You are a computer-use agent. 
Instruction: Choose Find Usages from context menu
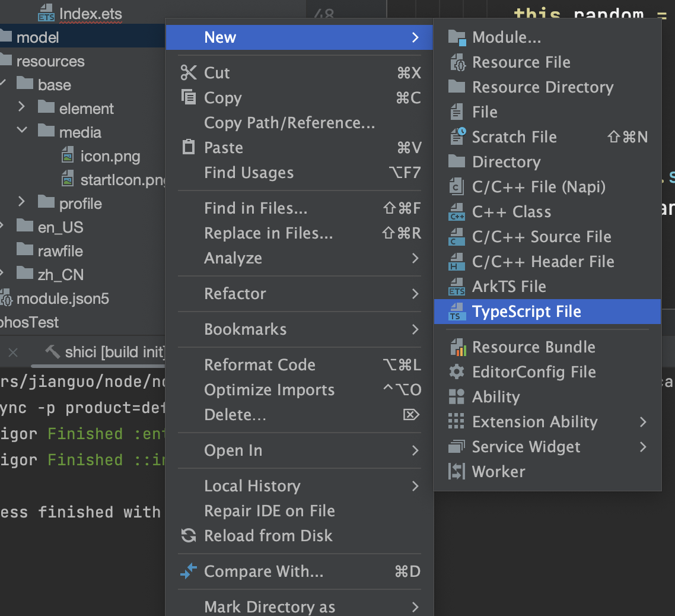pos(299,173)
